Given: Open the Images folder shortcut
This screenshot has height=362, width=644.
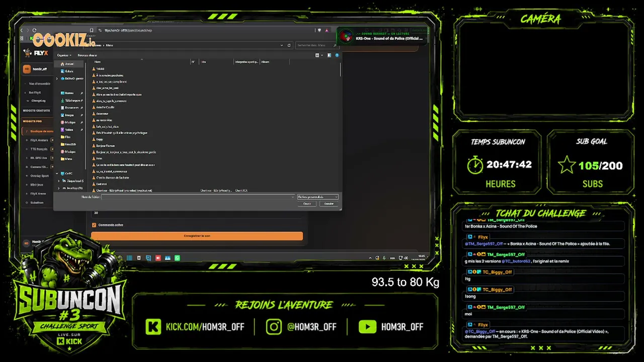Looking at the screenshot, I should 67,115.
